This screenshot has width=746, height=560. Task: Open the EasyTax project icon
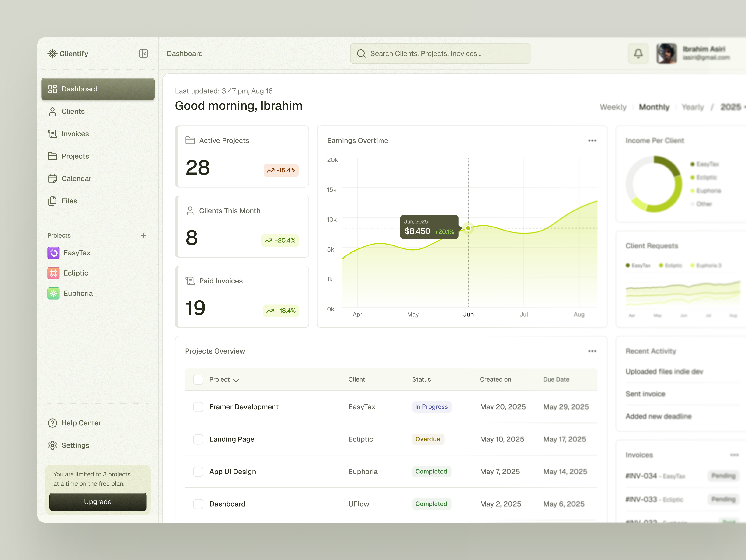tap(54, 253)
